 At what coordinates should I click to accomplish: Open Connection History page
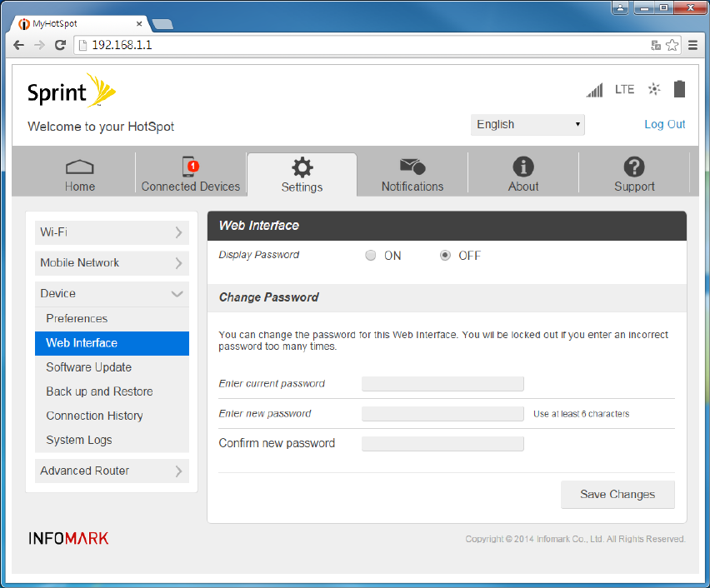[x=112, y=416]
